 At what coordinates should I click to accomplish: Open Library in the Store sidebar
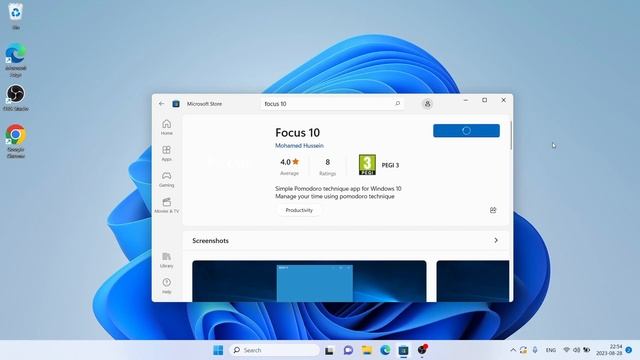point(167,260)
